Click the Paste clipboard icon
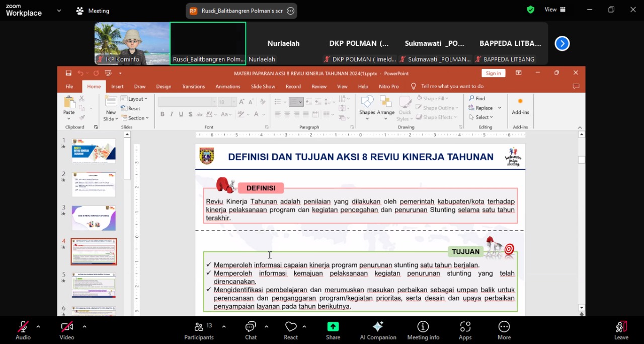The width and height of the screenshot is (644, 344). pyautogui.click(x=69, y=102)
